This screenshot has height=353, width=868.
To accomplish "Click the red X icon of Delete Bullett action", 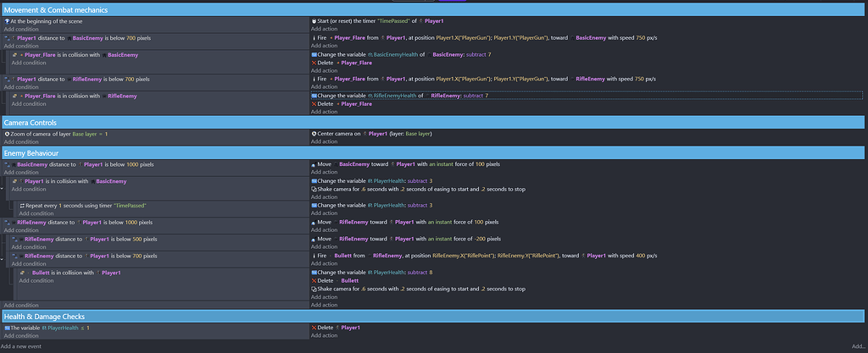I will [x=314, y=280].
